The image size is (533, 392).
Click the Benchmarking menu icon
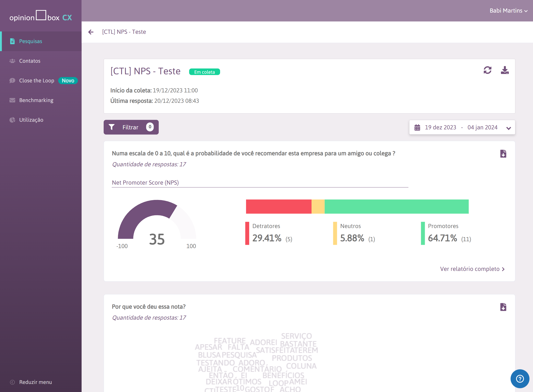(12, 100)
